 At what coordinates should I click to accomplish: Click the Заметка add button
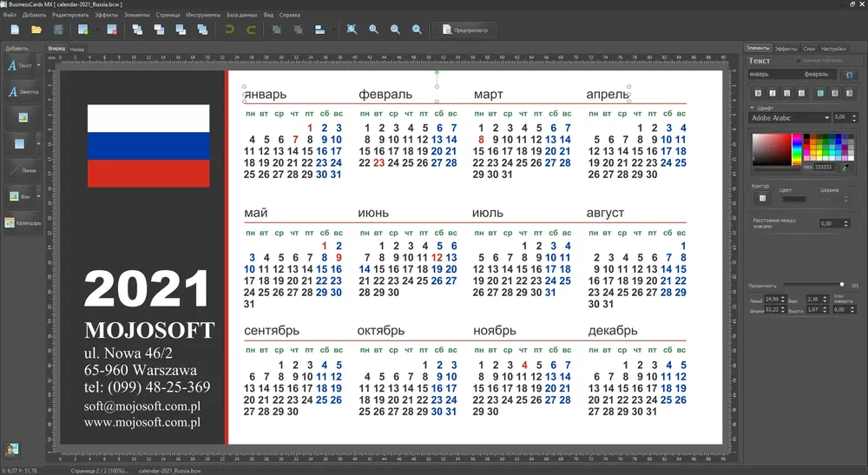pyautogui.click(x=23, y=92)
